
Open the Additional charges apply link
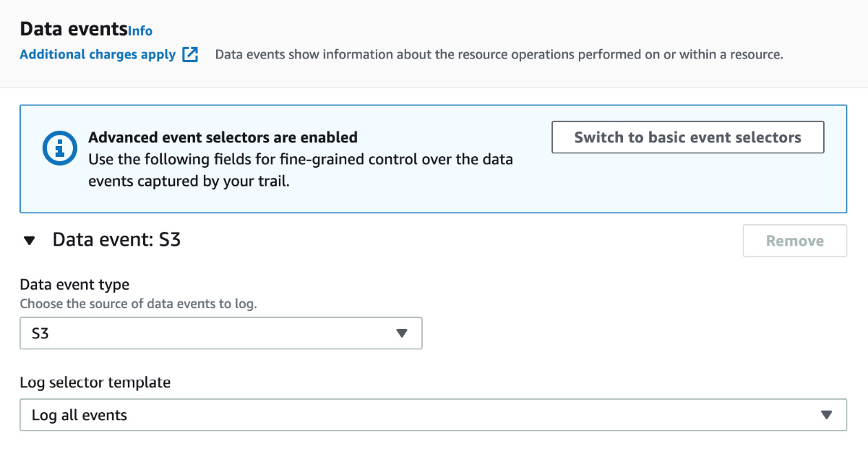(98, 54)
